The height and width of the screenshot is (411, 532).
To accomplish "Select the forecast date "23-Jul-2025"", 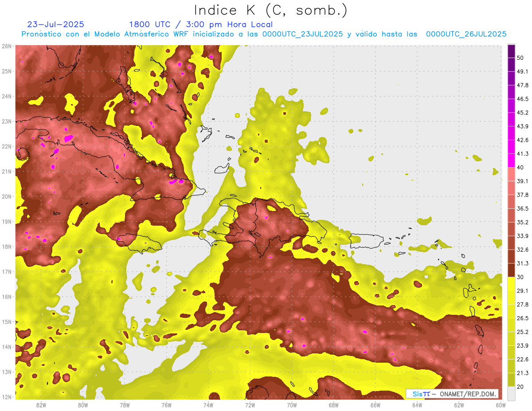I will [x=55, y=24].
